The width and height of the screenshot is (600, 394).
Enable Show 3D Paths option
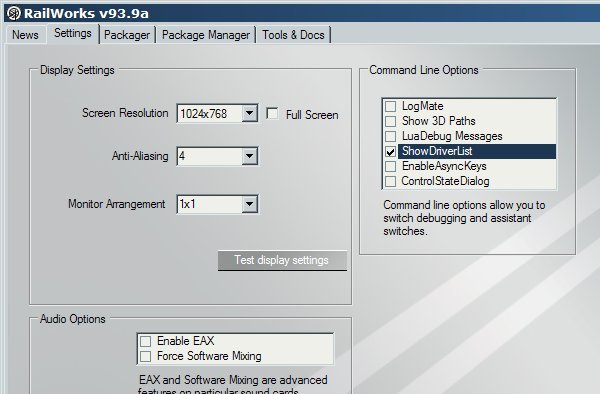pos(390,121)
